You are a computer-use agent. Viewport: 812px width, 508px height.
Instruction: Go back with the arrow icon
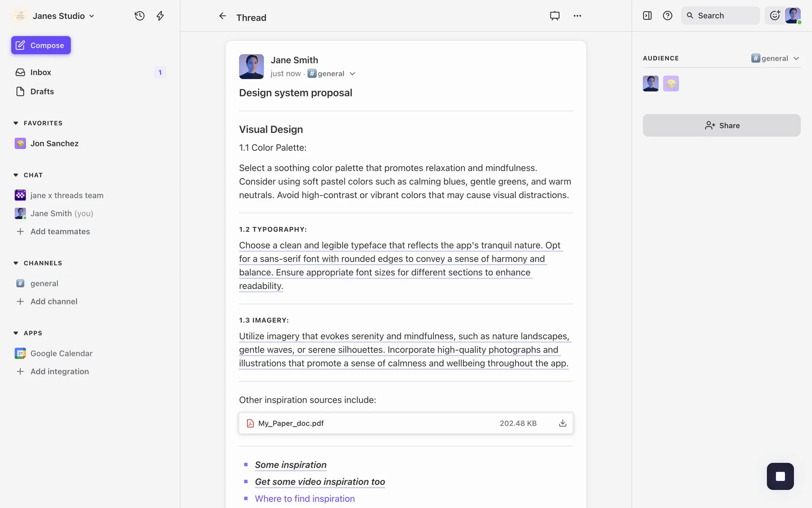222,16
